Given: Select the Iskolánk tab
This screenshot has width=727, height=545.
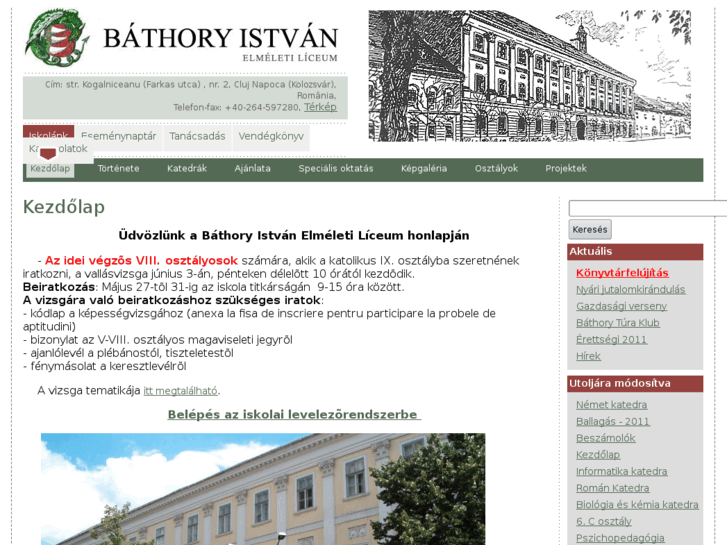Looking at the screenshot, I should pos(49,131).
